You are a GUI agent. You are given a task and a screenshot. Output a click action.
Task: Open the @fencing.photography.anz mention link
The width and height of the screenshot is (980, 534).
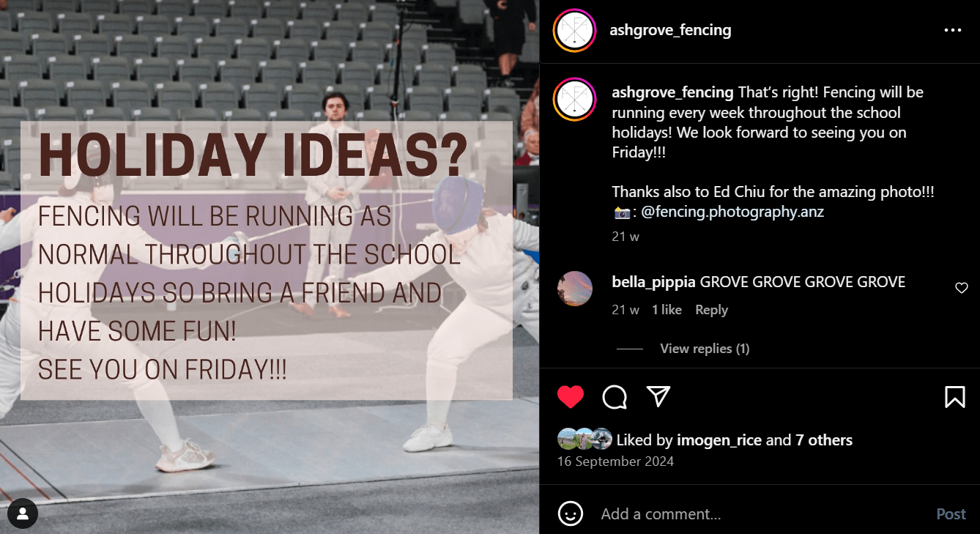pos(732,212)
